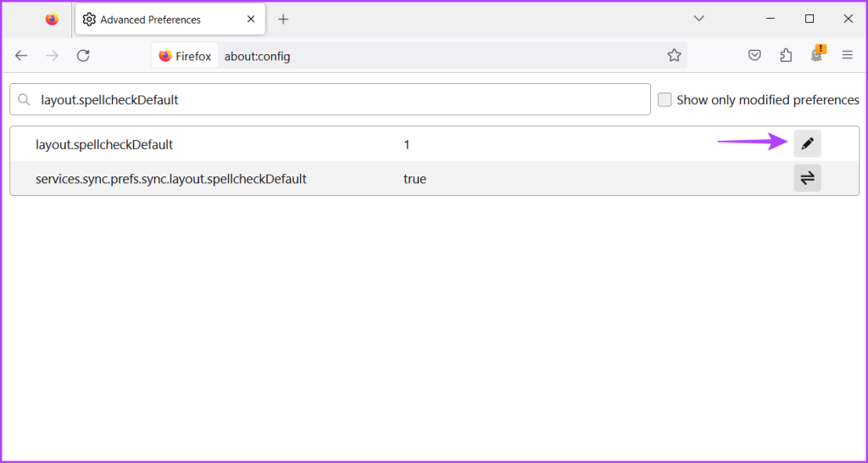This screenshot has width=868, height=463.
Task: Click the Firefox identity badge in address bar
Action: point(185,55)
